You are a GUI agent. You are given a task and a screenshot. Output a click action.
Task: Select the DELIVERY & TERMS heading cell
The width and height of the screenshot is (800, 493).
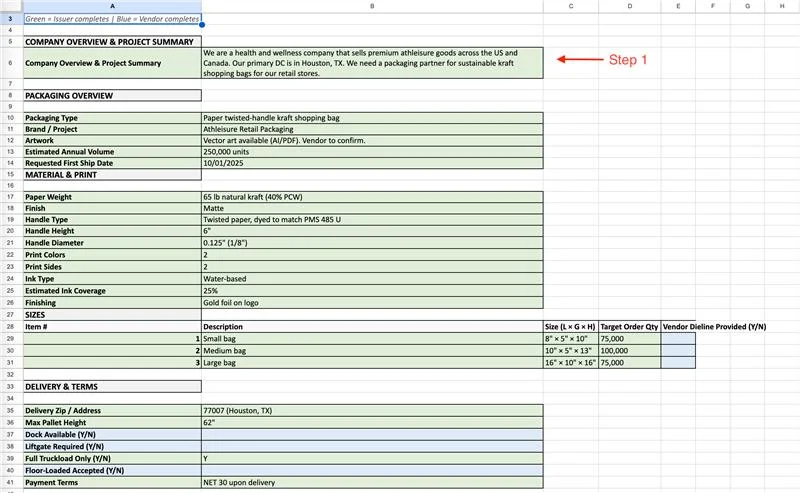112,386
